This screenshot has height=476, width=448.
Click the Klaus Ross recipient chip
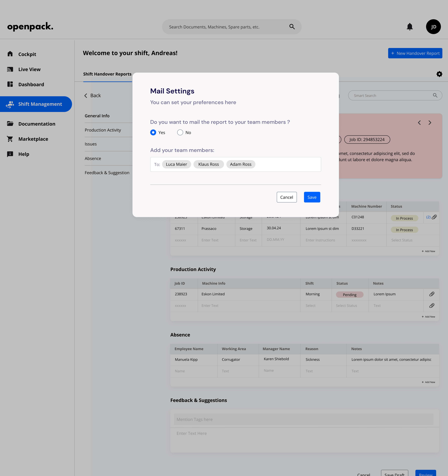click(208, 164)
